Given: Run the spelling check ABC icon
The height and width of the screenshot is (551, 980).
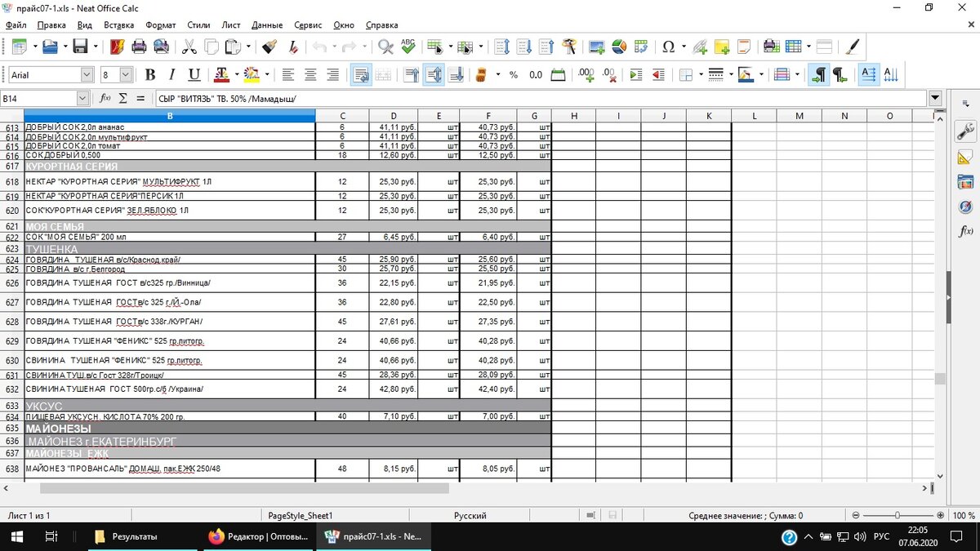Looking at the screenshot, I should point(408,47).
